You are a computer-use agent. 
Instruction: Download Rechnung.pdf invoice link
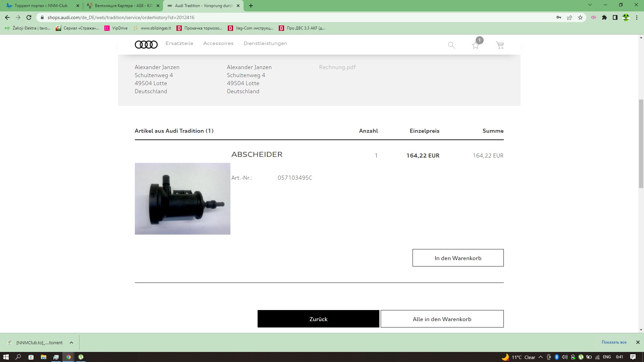(337, 67)
